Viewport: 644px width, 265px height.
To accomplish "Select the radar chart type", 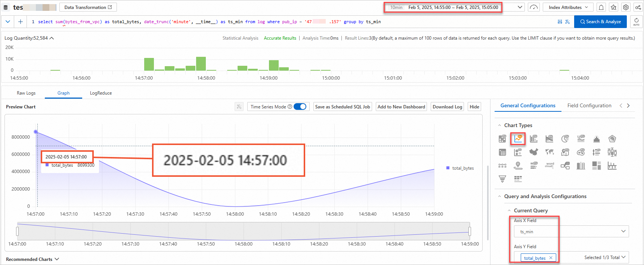I will pyautogui.click(x=612, y=139).
